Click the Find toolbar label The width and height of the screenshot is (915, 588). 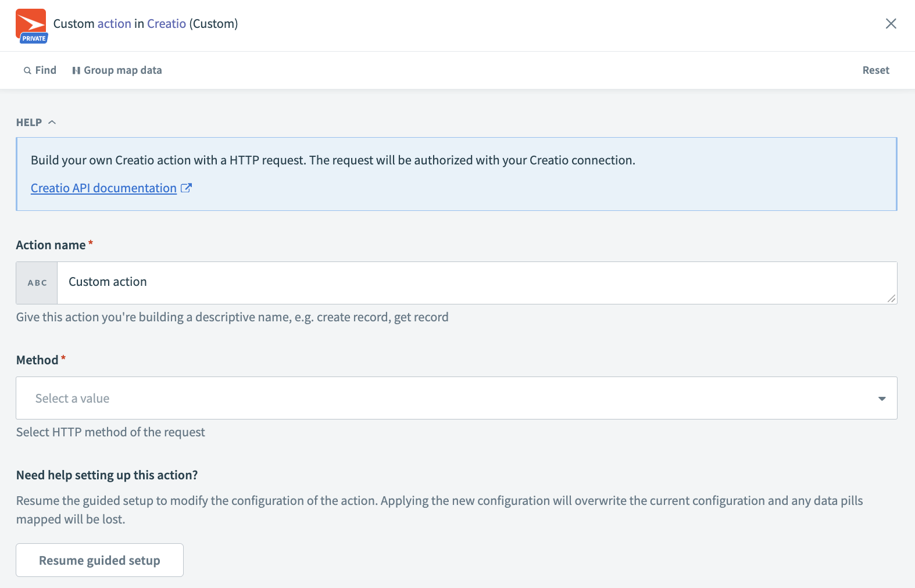[46, 70]
